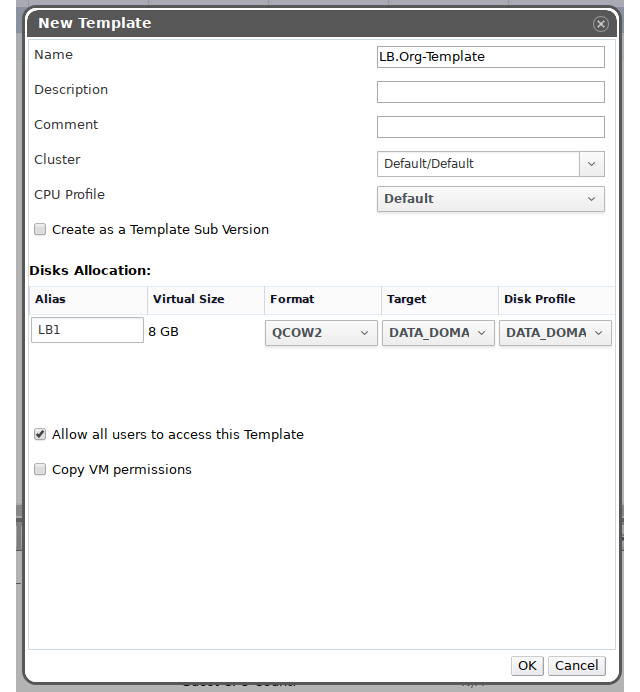Enable Copy VM permissions checkbox

[x=40, y=470]
